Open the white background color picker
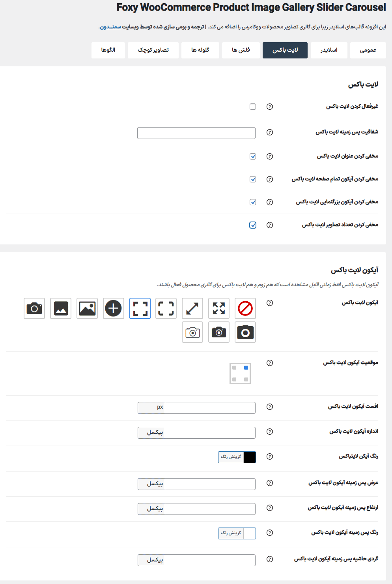The width and height of the screenshot is (392, 584). tap(237, 533)
